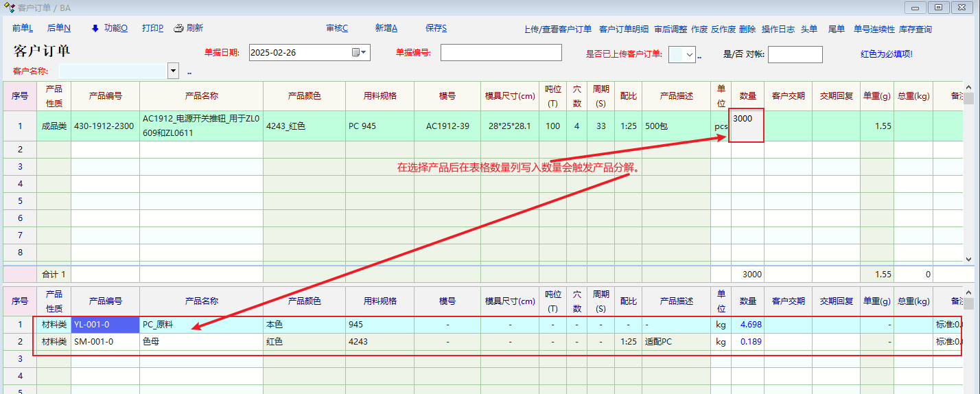Click the 功能 down-arrow icon

pos(95,28)
